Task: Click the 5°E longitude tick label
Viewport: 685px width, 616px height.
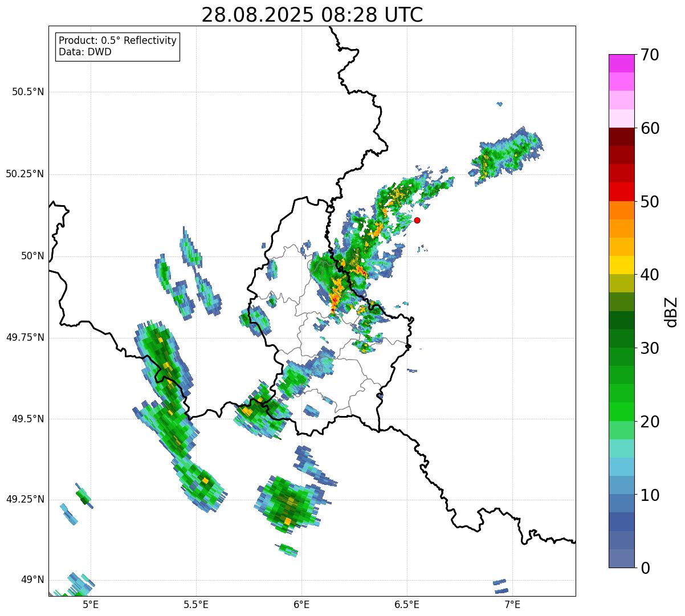Action: pos(91,603)
